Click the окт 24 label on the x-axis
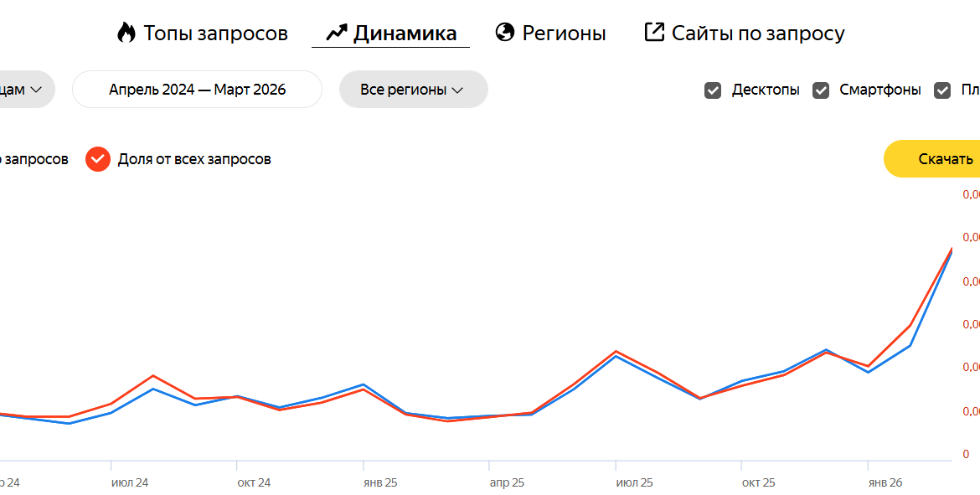The image size is (980, 495). pyautogui.click(x=254, y=483)
